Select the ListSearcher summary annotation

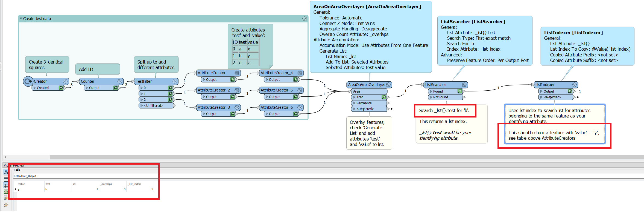point(485,41)
